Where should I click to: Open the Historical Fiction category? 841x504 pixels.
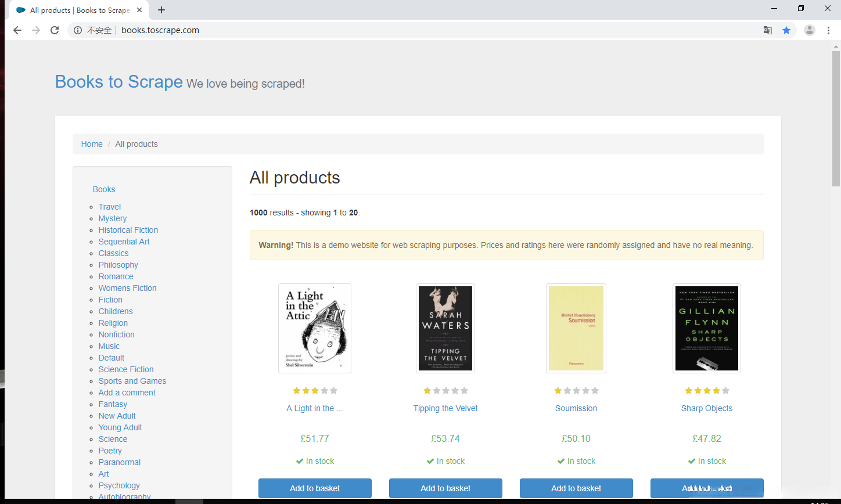point(128,230)
